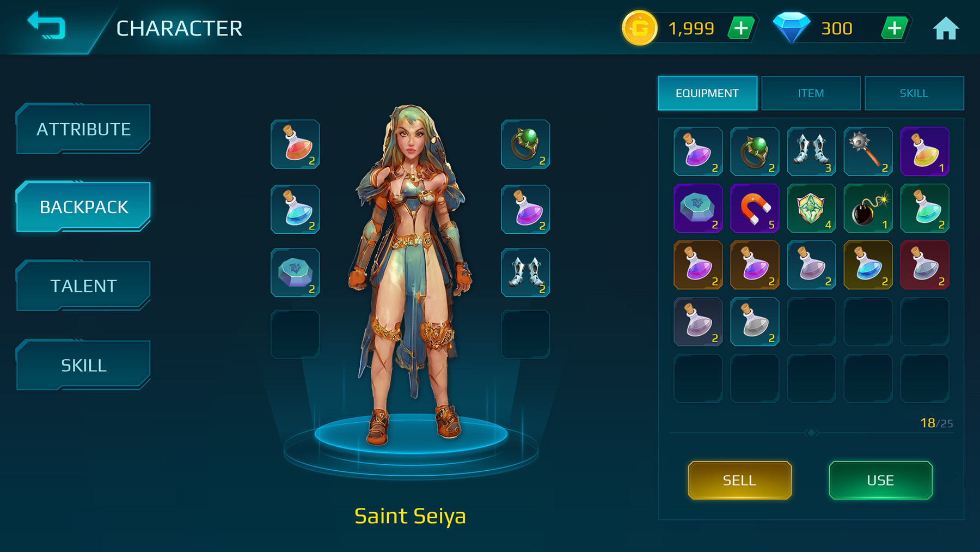Click the equipped green ring slot

click(525, 144)
